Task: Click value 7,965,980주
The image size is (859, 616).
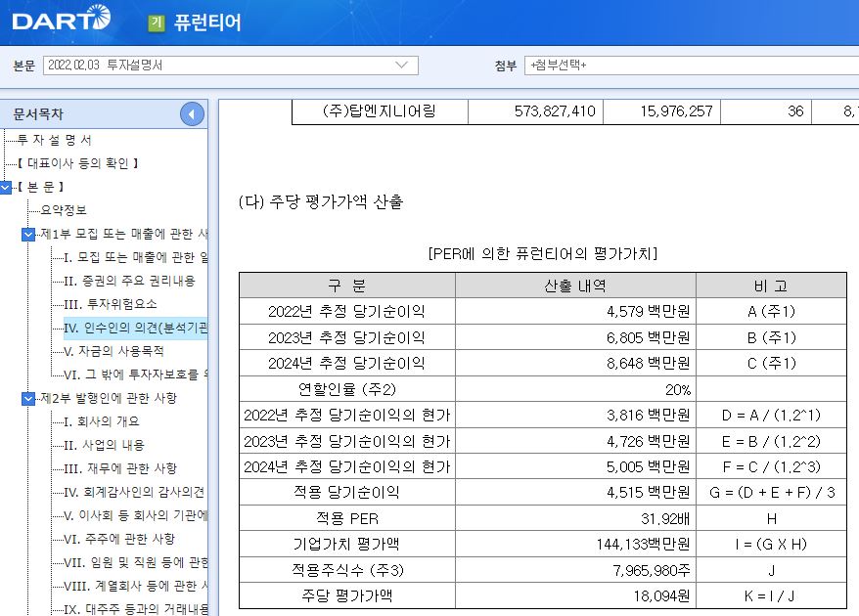Action: pos(652,571)
